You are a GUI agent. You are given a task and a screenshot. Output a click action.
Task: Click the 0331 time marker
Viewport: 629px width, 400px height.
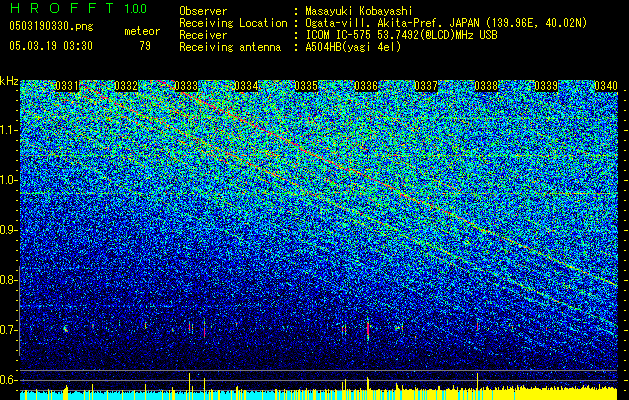coord(67,86)
